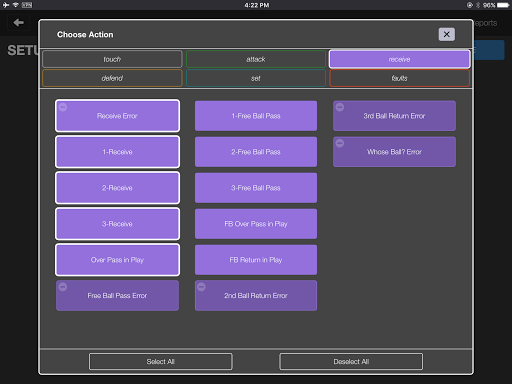Screen dimensions: 512x384
Task: Toggle the 2-Receive action
Action: coord(117,188)
